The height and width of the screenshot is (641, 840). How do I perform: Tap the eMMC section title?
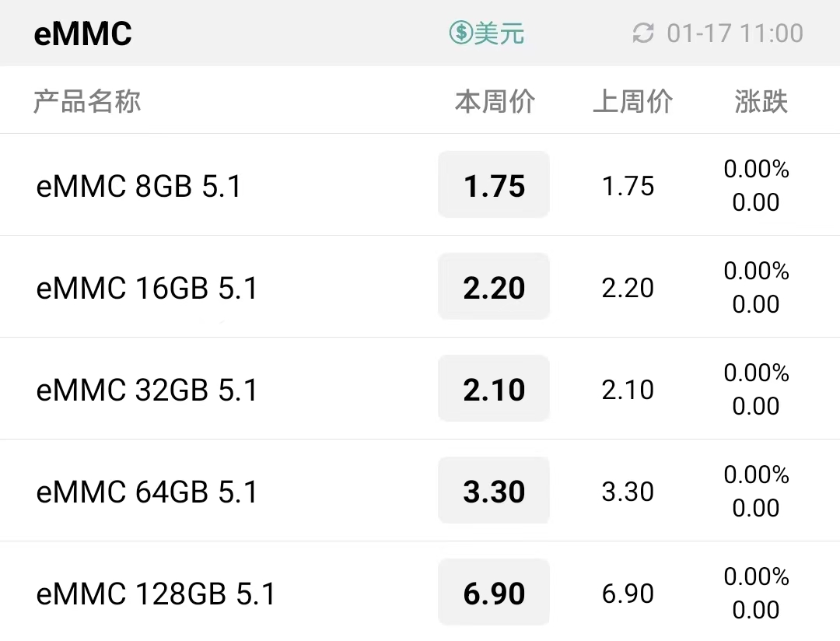click(82, 33)
